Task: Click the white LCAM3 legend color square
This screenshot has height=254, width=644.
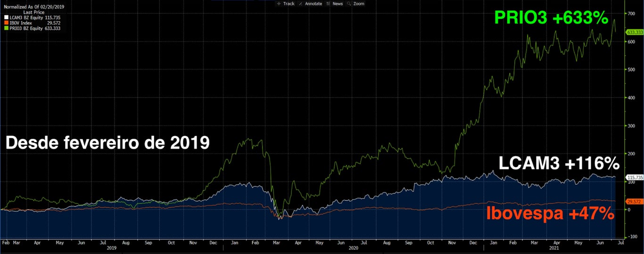Action: (x=5, y=17)
